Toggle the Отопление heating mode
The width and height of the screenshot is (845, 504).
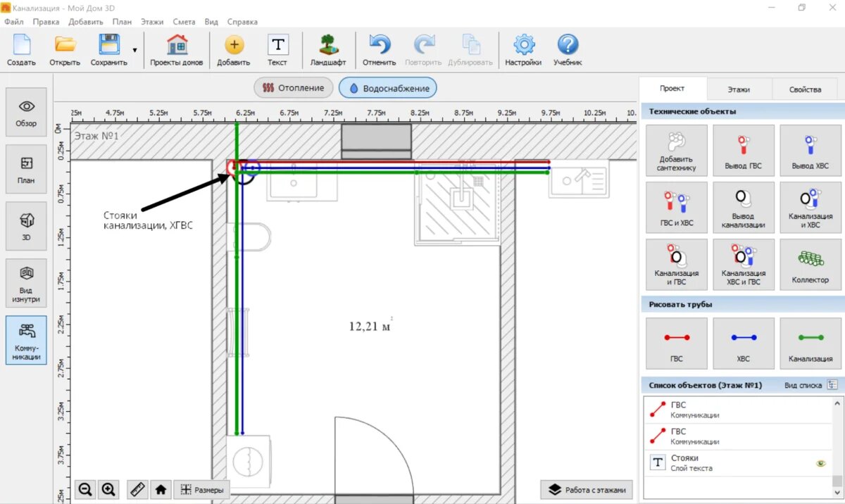click(x=293, y=88)
